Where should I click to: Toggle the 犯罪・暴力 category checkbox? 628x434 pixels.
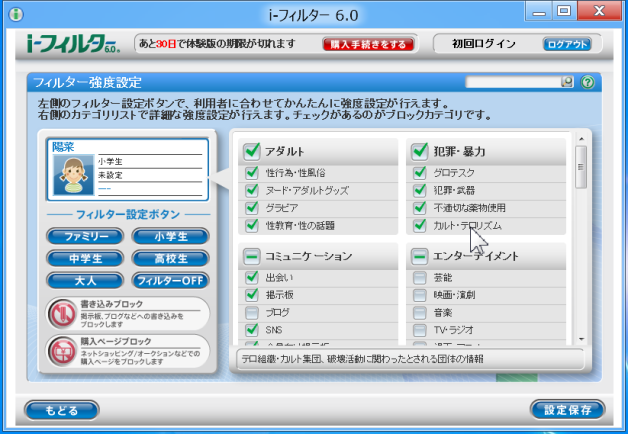pos(420,151)
